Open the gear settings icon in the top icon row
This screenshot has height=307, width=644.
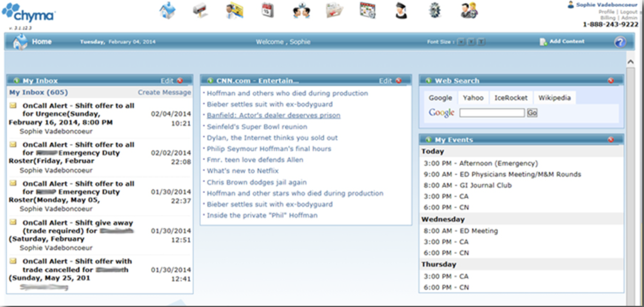tap(435, 11)
